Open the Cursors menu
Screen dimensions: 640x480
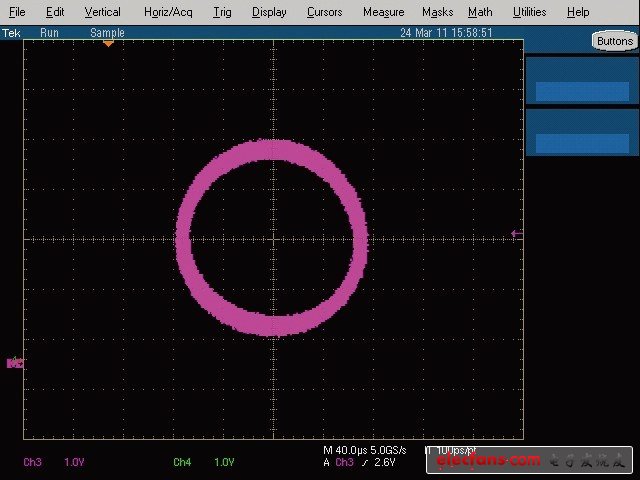(x=324, y=12)
